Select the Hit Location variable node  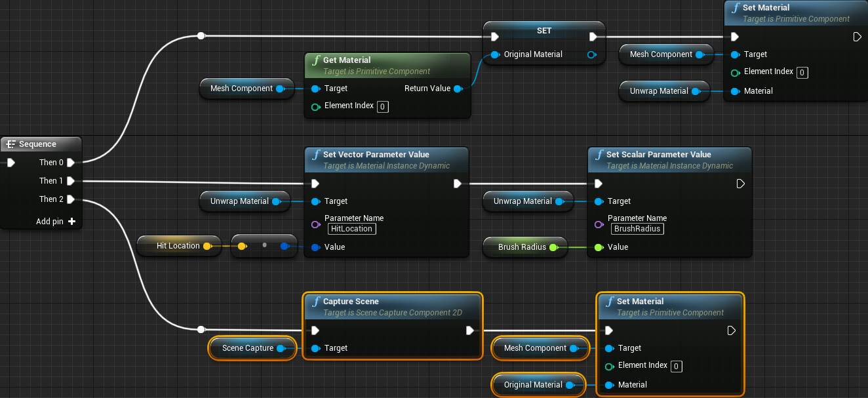click(177, 246)
